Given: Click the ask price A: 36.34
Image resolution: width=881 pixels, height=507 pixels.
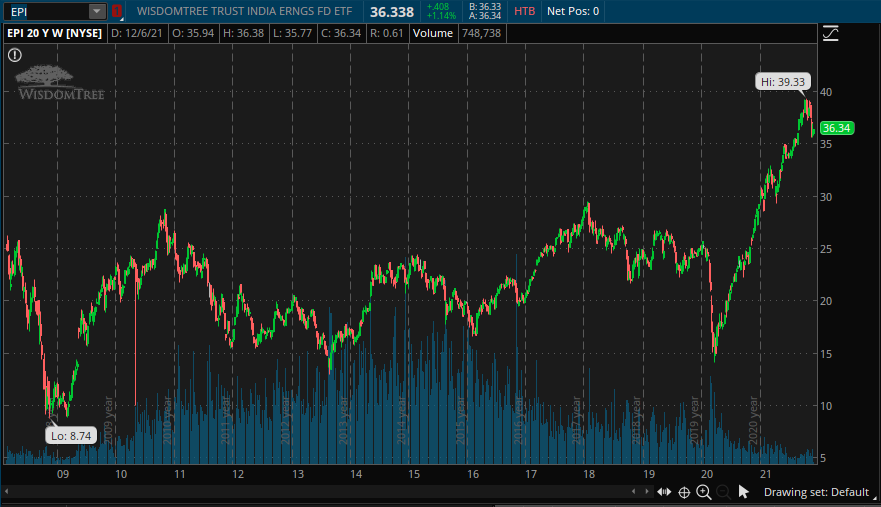Looking at the screenshot, I should [x=485, y=16].
